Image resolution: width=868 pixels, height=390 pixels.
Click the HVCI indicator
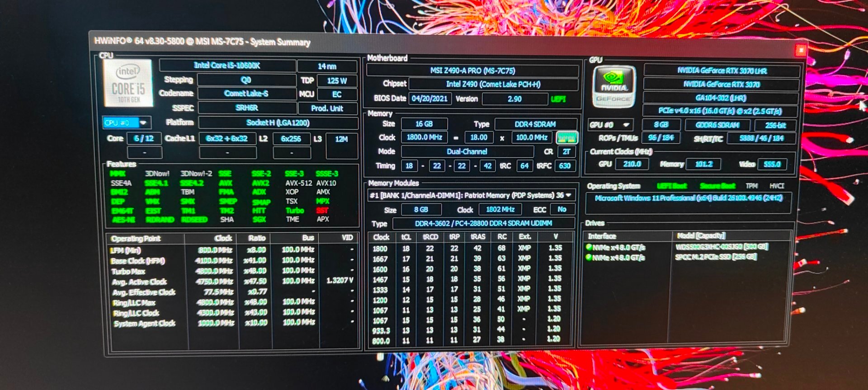777,186
